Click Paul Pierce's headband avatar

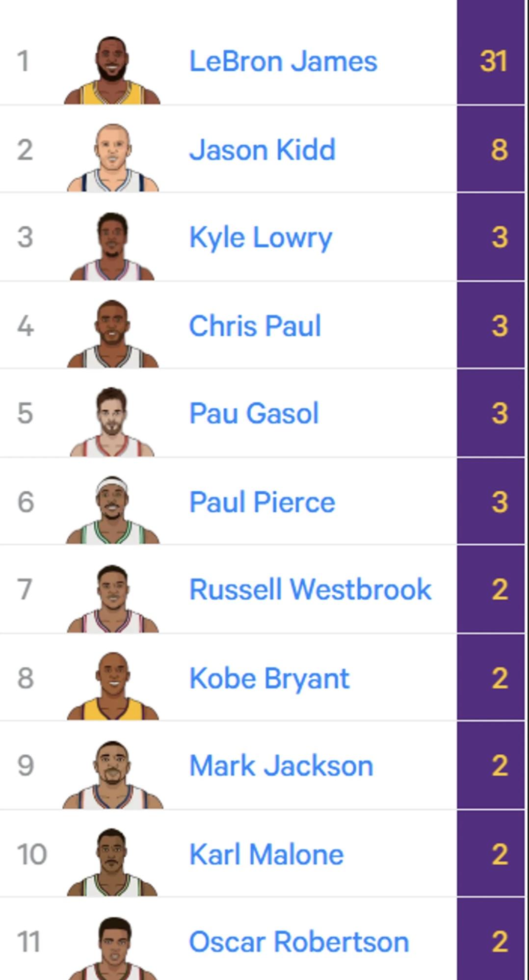click(x=112, y=510)
